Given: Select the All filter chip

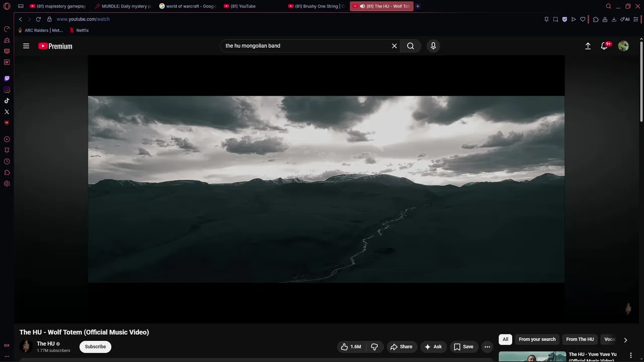Looking at the screenshot, I should click(x=506, y=339).
